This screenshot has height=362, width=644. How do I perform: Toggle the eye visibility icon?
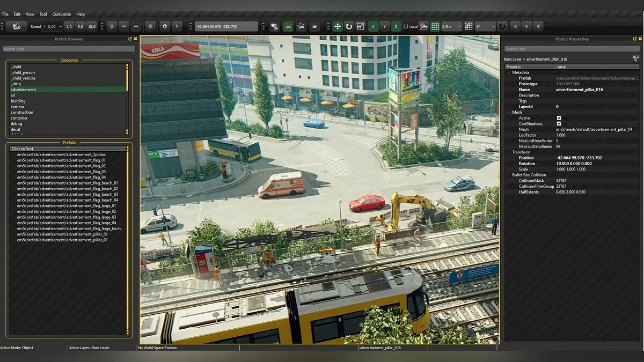pyautogui.click(x=314, y=26)
